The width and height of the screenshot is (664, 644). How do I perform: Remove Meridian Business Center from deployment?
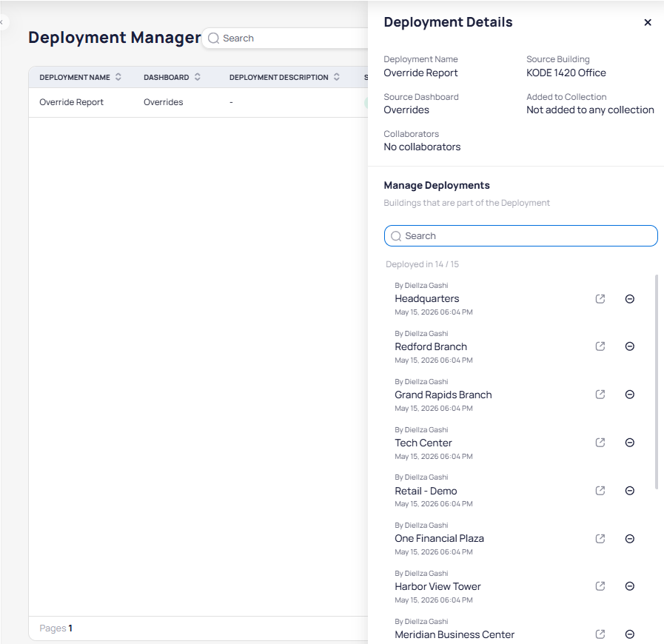(629, 634)
